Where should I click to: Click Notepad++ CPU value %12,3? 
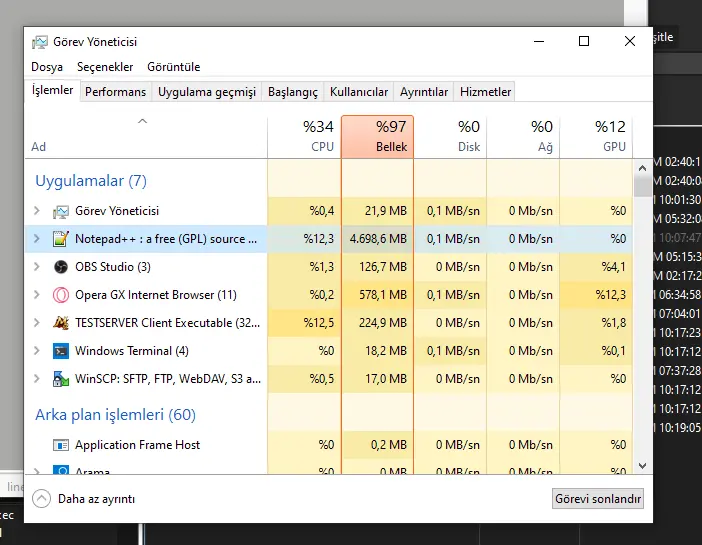tap(319, 239)
